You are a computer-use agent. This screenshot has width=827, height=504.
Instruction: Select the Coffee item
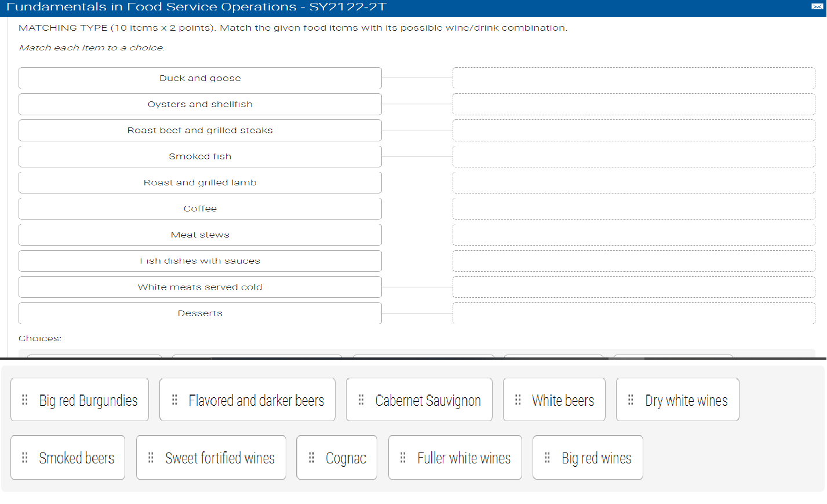click(200, 209)
